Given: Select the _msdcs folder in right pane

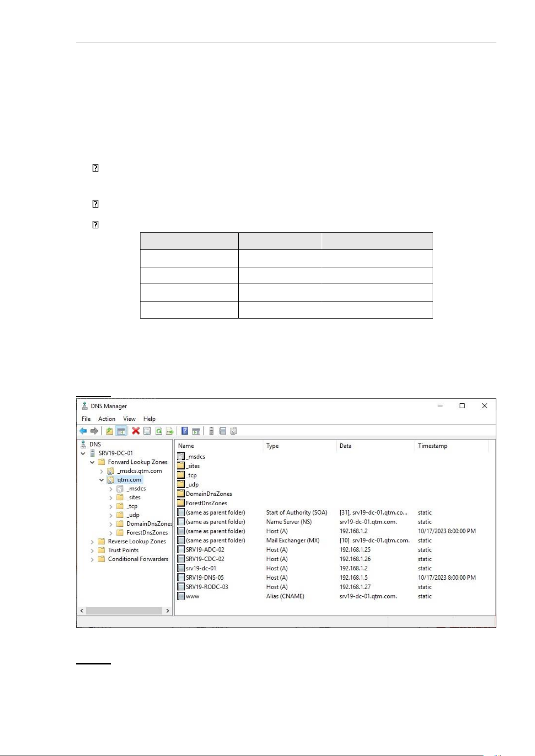Looking at the screenshot, I should [191, 456].
